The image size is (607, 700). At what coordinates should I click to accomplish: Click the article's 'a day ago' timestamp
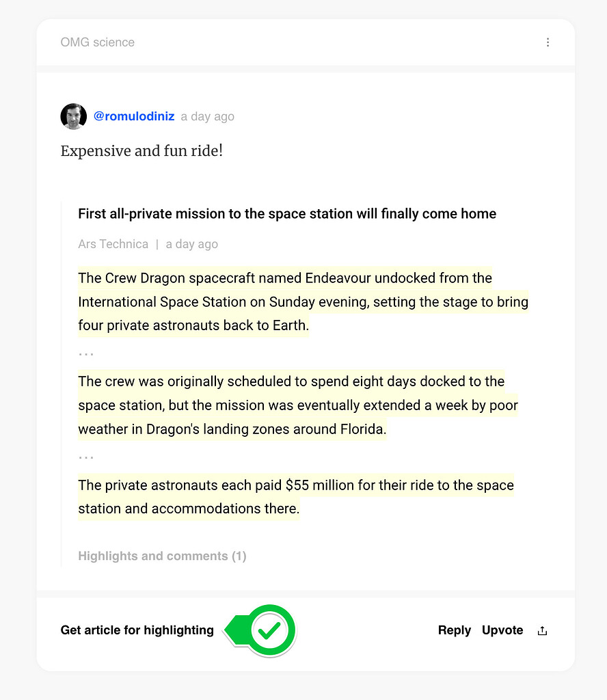(191, 244)
